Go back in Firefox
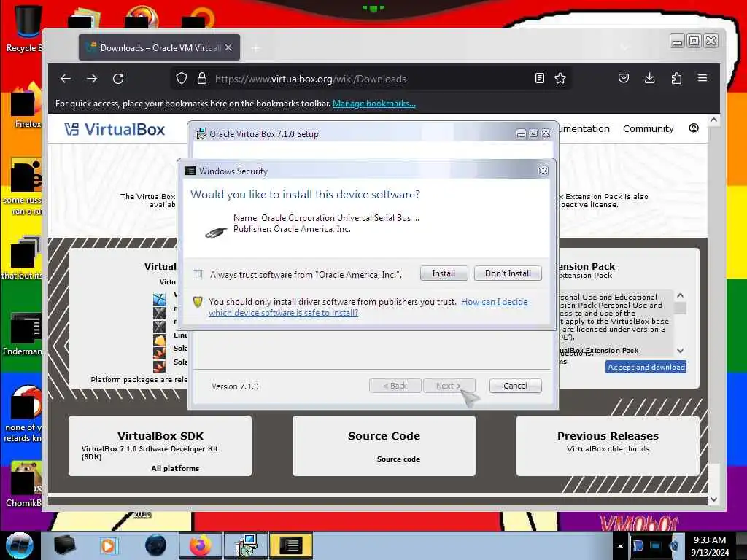Viewport: 747px width, 560px height. click(66, 79)
